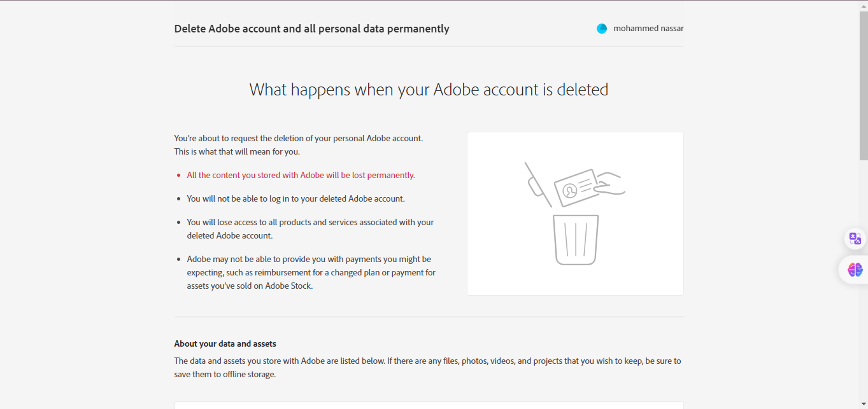Open the colorful brain AI assistant icon
The width and height of the screenshot is (868, 409).
pos(855,270)
